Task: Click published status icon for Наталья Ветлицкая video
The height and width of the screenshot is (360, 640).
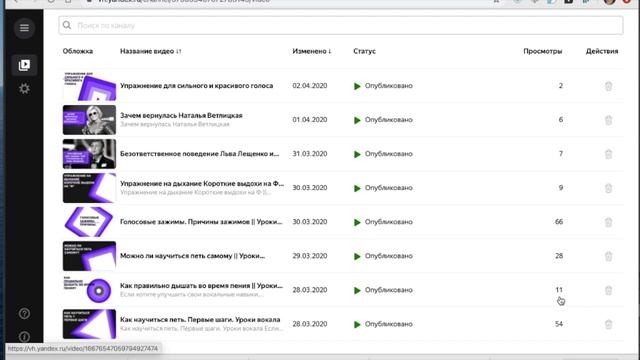Action: point(357,120)
